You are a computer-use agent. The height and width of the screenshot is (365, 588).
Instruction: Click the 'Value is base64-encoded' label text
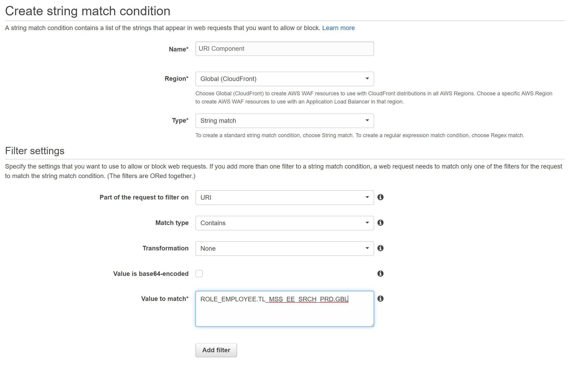[x=151, y=274]
